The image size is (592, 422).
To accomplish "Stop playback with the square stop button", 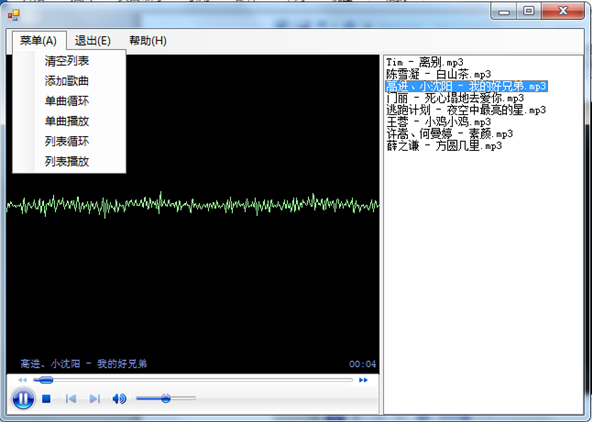I will click(x=46, y=399).
